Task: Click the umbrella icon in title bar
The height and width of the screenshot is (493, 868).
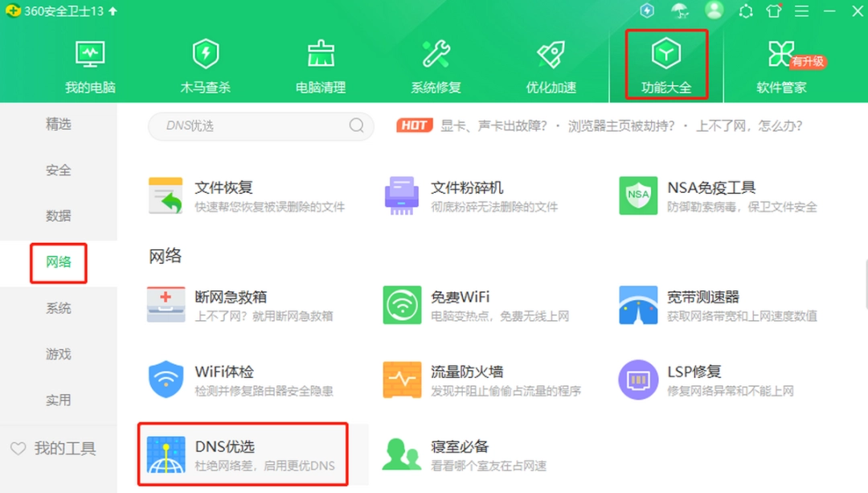Action: (680, 10)
